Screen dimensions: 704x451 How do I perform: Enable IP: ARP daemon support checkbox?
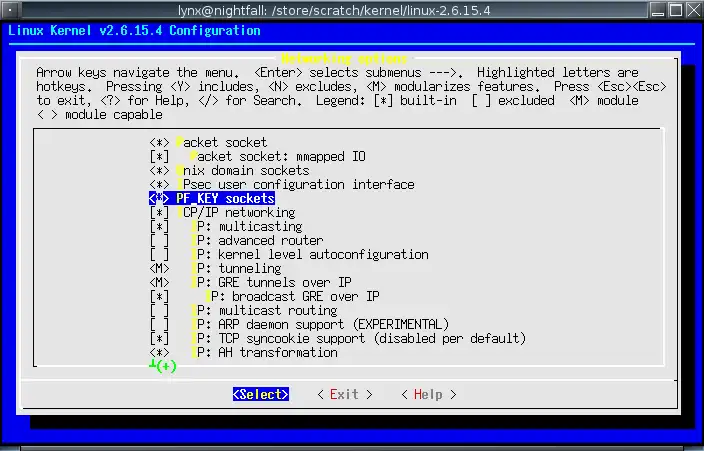159,324
